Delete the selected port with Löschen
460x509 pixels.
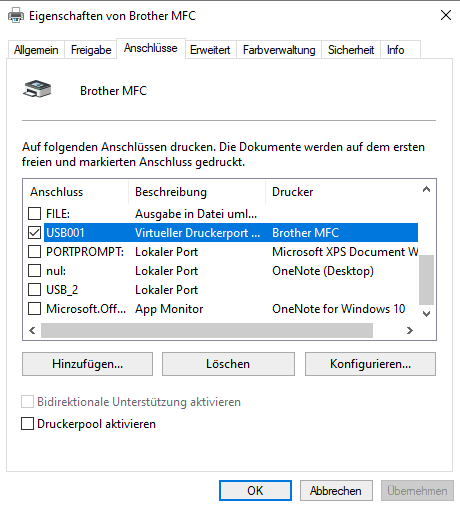click(x=228, y=364)
